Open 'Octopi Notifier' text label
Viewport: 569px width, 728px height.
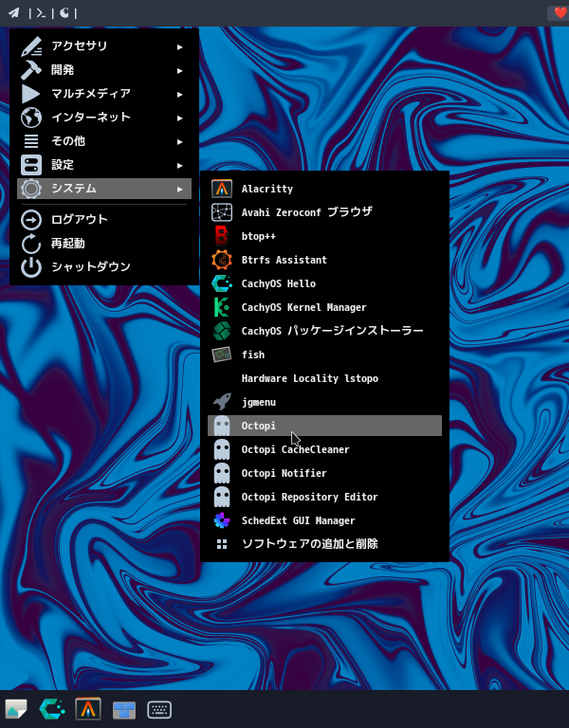pos(284,473)
